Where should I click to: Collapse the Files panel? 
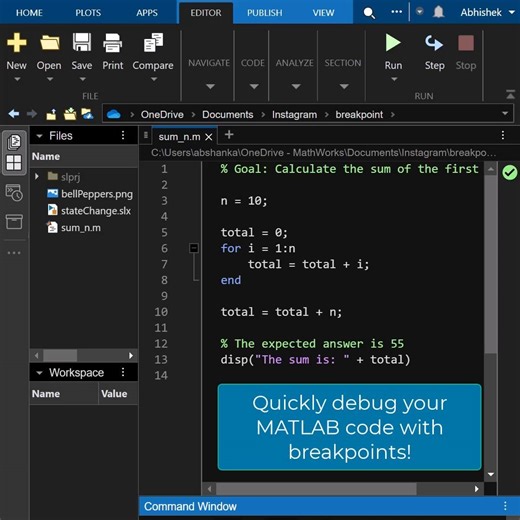tap(39, 136)
